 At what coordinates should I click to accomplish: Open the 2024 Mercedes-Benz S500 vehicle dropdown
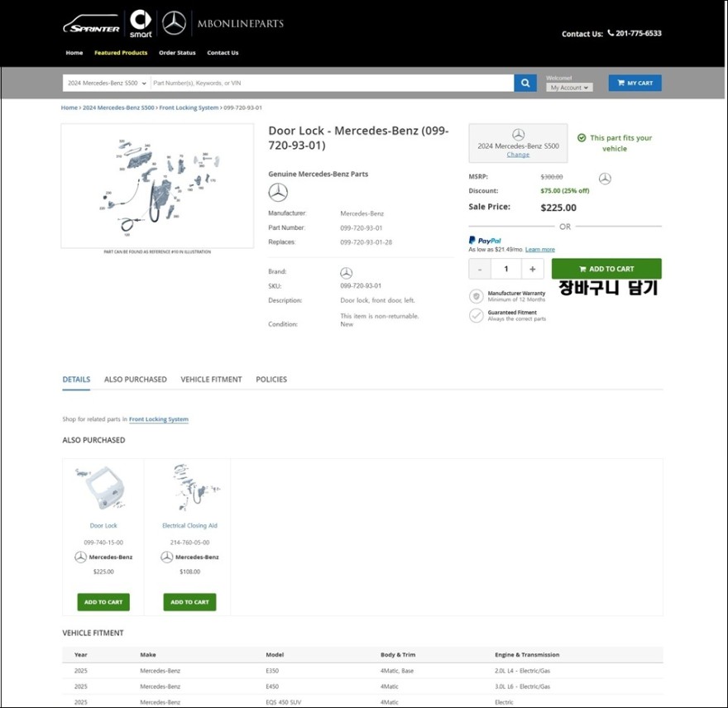(107, 83)
